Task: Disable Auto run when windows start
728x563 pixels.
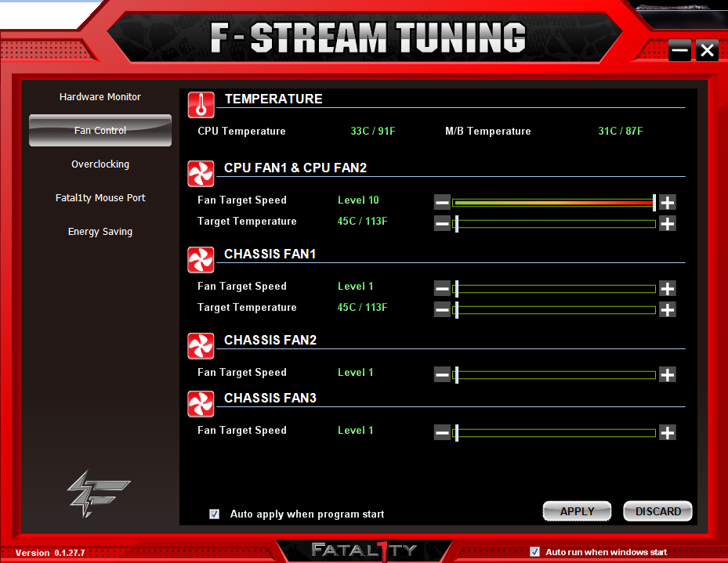Action: point(534,551)
